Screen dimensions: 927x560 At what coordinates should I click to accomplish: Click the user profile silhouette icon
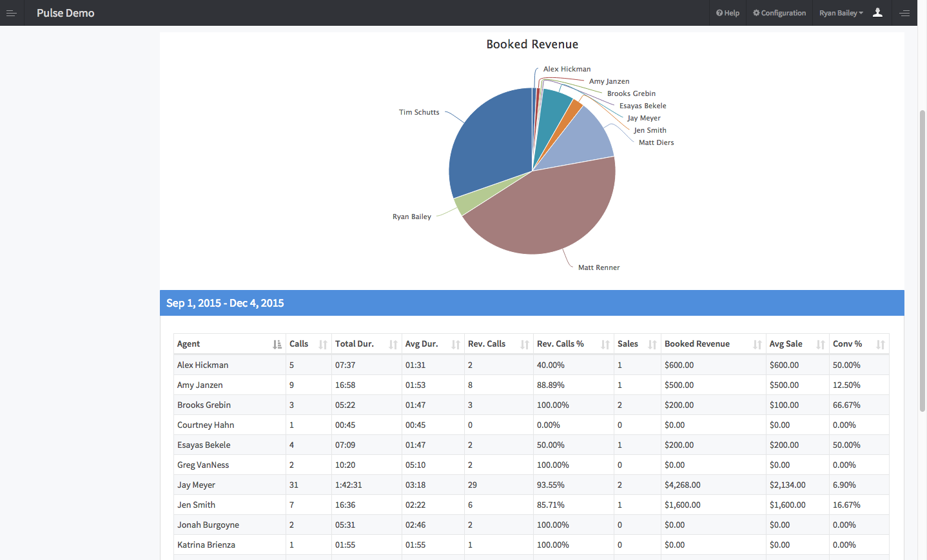tap(877, 13)
